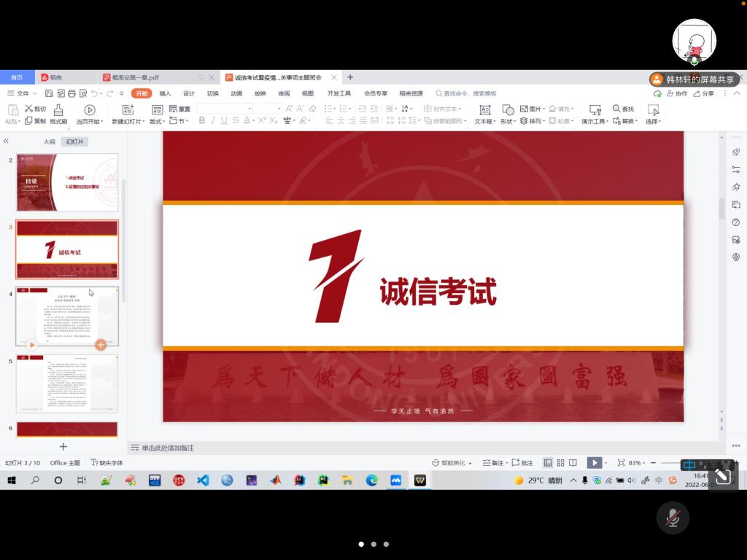Image resolution: width=747 pixels, height=560 pixels.
Task: Switch to slide sorter view in status bar
Action: 560,463
